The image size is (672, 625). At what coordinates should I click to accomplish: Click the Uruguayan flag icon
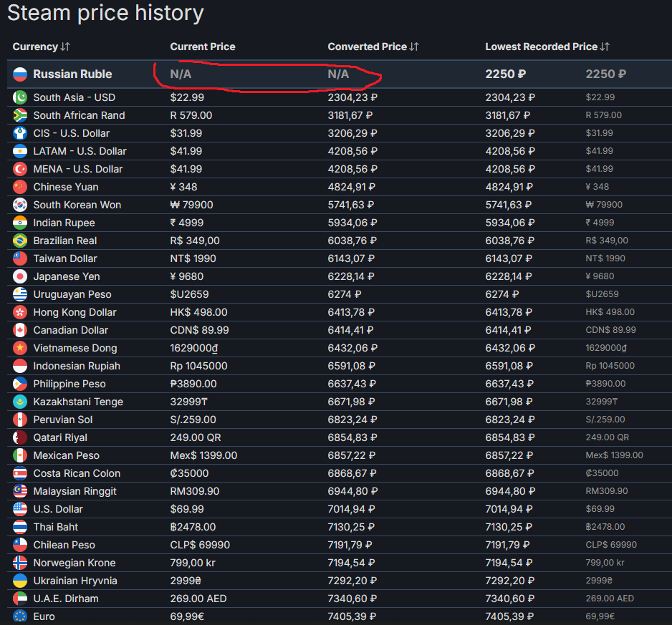(x=20, y=294)
